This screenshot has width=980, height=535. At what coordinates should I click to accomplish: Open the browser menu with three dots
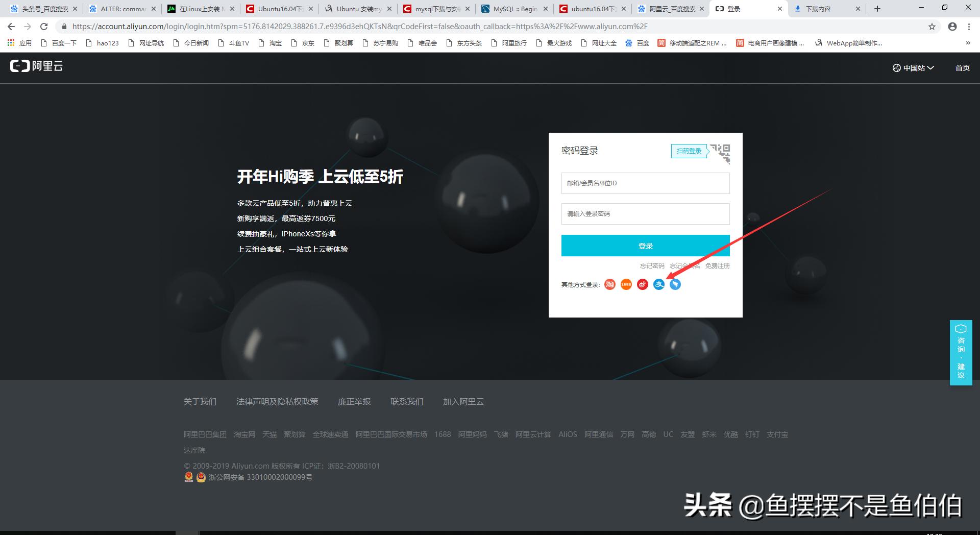967,27
